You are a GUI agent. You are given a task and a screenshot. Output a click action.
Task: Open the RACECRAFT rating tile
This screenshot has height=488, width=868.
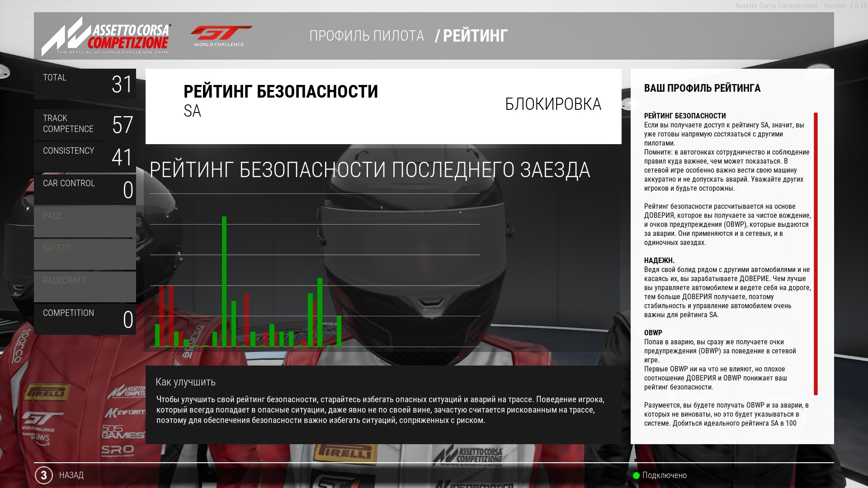[85, 286]
